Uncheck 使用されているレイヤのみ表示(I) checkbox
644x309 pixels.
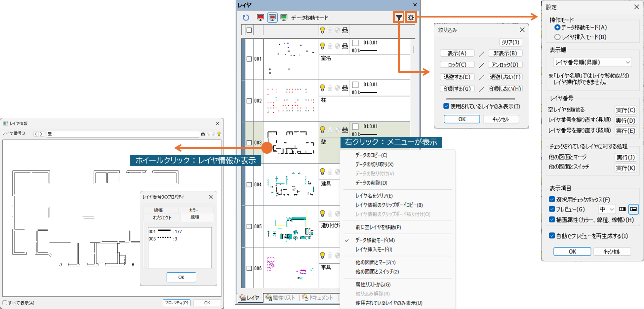(446, 106)
